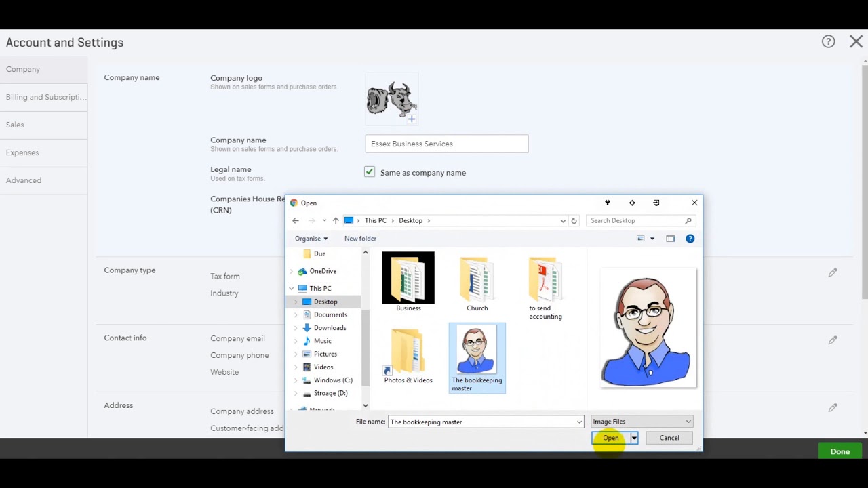
Task: Expand the address bar history dropdown
Action: [x=563, y=220]
